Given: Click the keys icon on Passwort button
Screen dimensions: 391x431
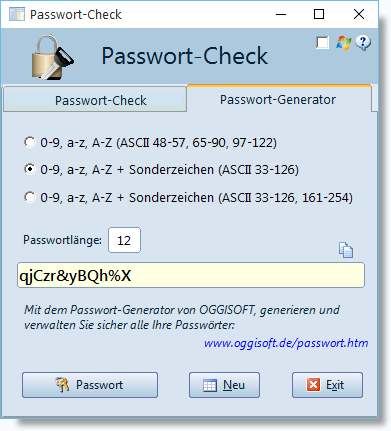Looking at the screenshot, I should point(62,385).
